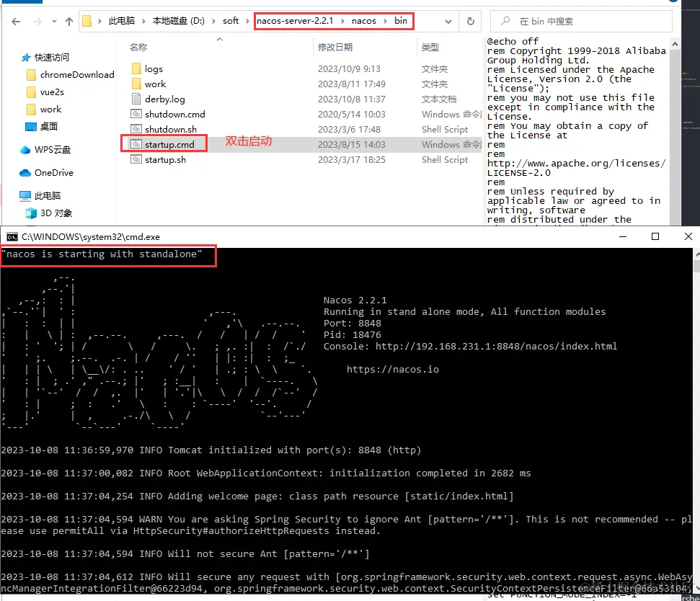
Task: Select startup.cmd file
Action: (169, 145)
